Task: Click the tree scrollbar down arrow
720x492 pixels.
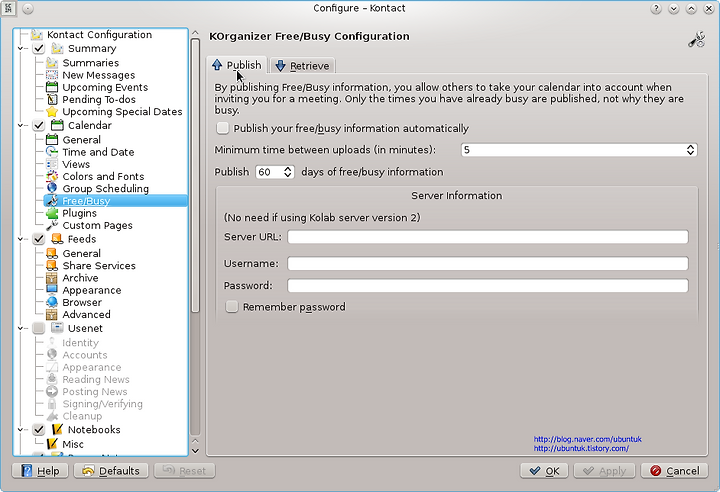Action: tap(195, 451)
